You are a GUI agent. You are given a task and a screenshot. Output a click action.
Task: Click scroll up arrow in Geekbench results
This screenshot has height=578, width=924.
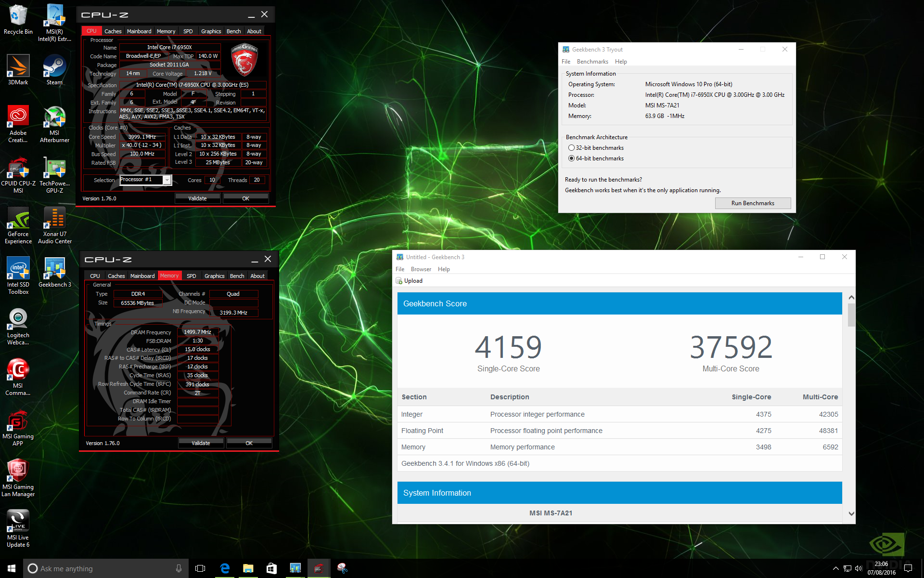tap(851, 297)
